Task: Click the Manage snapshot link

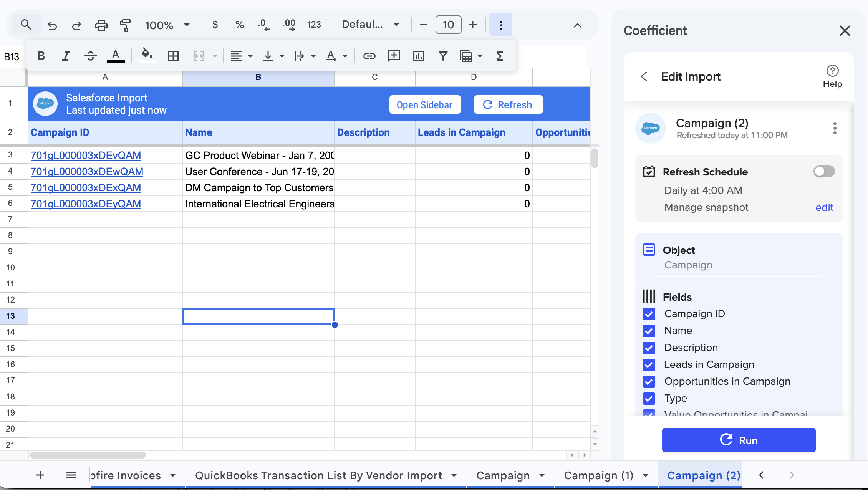Action: [706, 207]
